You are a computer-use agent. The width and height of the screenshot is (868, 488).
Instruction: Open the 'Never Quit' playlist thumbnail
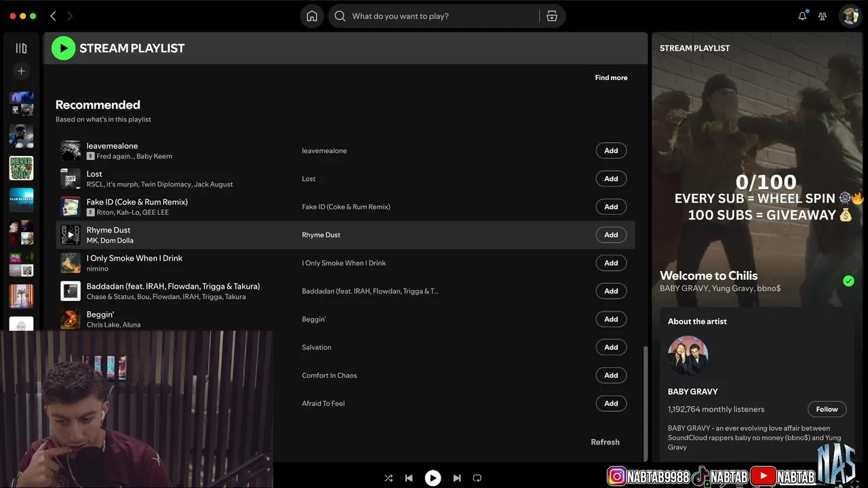click(x=21, y=168)
